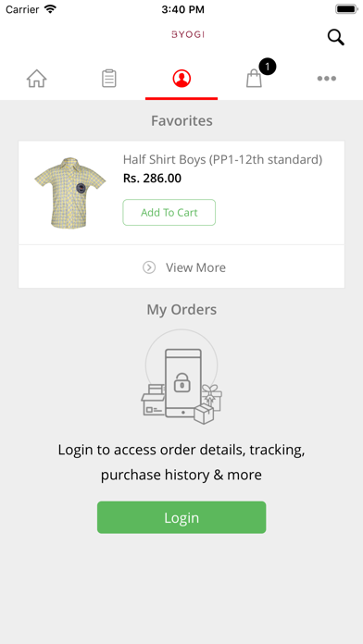Open the shopping bag cart icon
This screenshot has width=363, height=644.
254,78
